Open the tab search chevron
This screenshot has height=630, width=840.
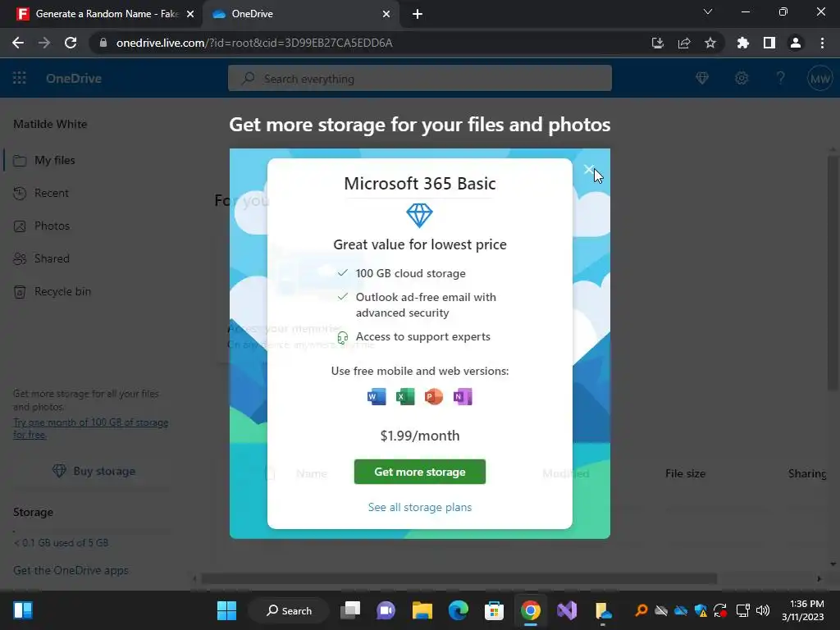pyautogui.click(x=708, y=11)
